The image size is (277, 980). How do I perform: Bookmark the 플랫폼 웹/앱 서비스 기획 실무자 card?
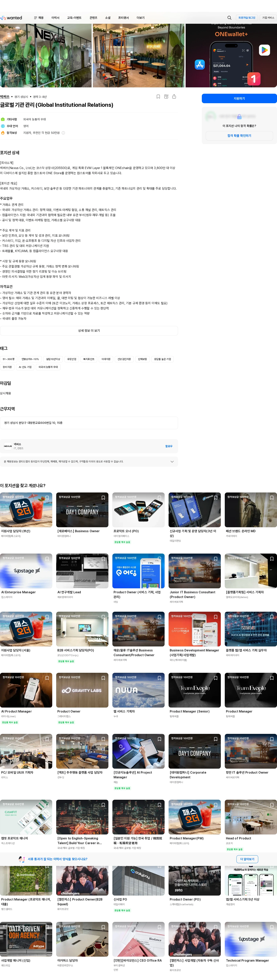coord(272,617)
